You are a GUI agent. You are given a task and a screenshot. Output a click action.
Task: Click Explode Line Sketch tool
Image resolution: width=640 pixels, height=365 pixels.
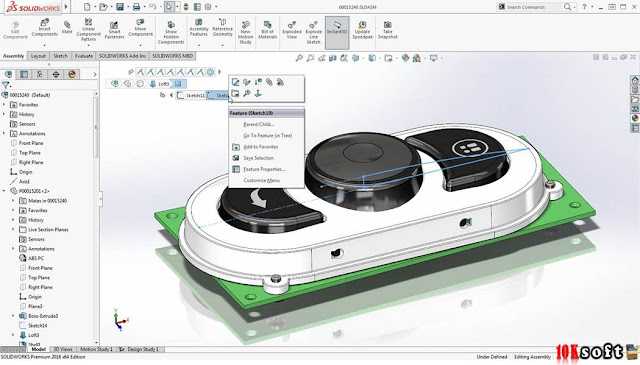[313, 33]
